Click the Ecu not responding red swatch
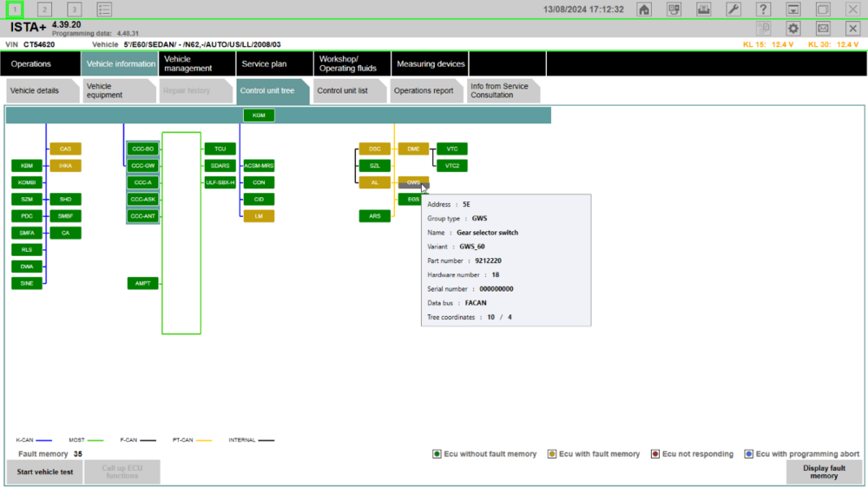868x488 pixels. tap(655, 454)
